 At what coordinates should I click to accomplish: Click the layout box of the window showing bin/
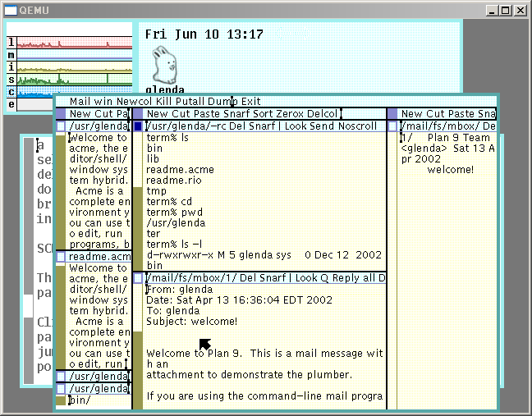click(x=61, y=389)
